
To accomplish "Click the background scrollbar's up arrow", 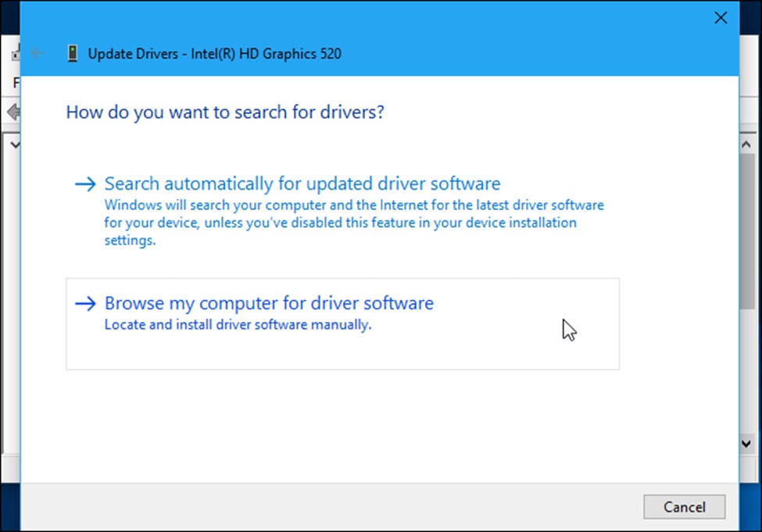I will (749, 145).
